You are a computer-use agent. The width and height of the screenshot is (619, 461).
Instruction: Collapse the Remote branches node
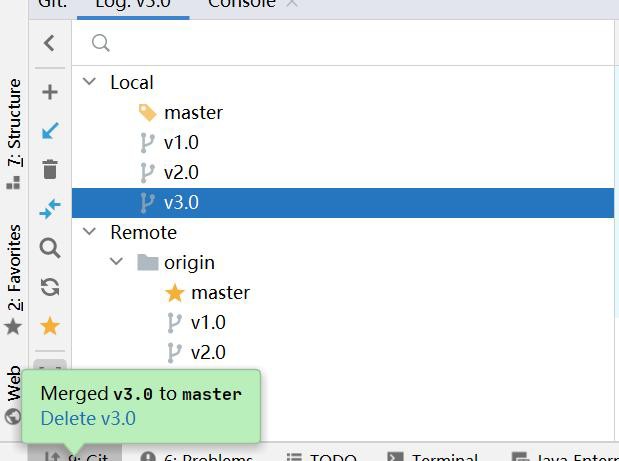pyautogui.click(x=90, y=232)
